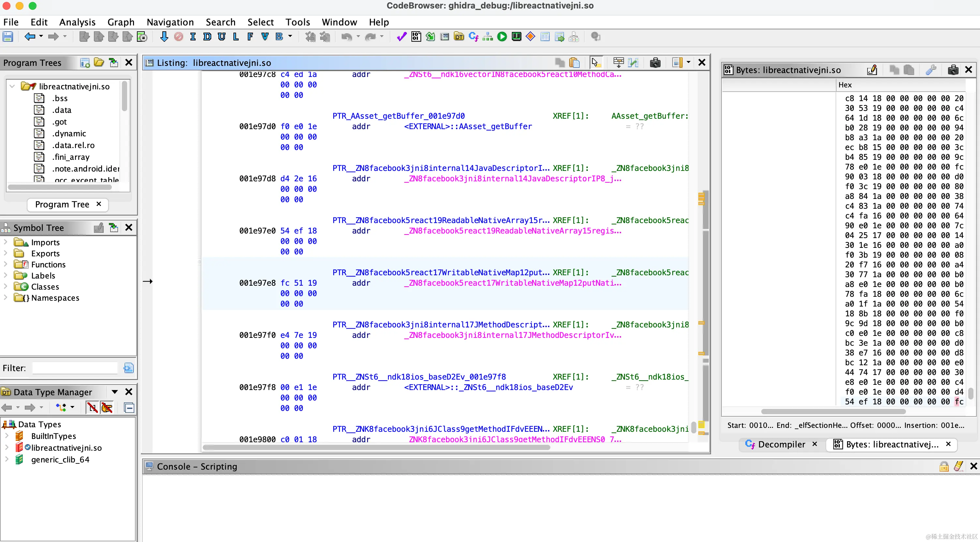Screen dimensions: 980x542
Task: Expand the Labels folder in Symbol Tree
Action: [x=5, y=275]
